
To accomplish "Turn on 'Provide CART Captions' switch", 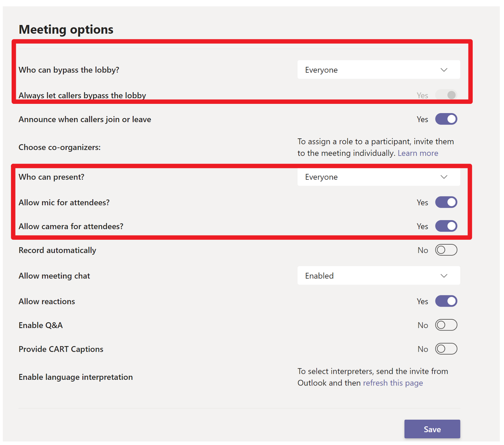I will (x=446, y=349).
